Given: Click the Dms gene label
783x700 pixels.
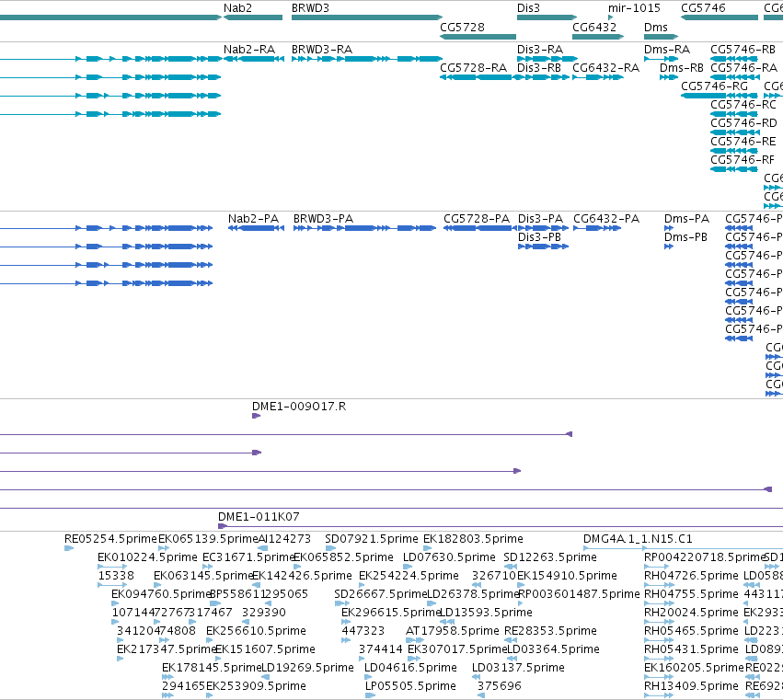Looking at the screenshot, I should coord(656,27).
